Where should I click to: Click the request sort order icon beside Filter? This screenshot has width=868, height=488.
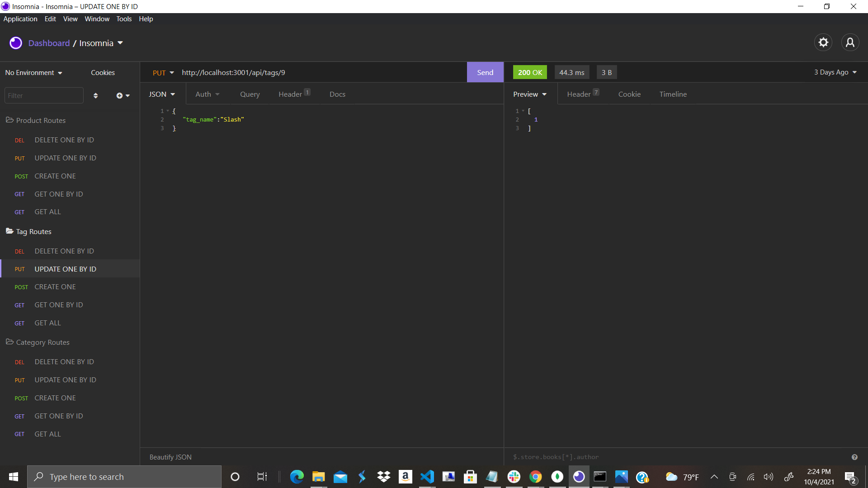pos(95,95)
